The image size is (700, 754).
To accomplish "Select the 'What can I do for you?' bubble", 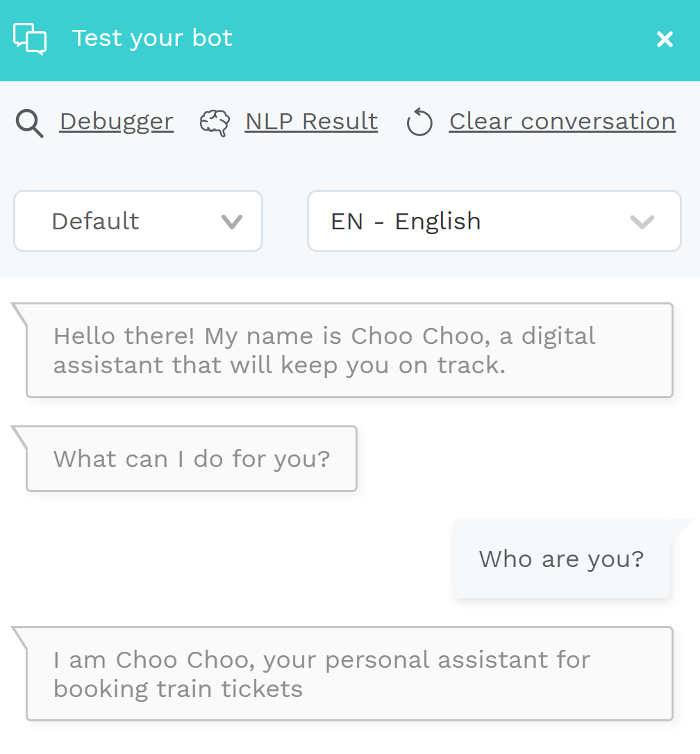I will (x=192, y=458).
